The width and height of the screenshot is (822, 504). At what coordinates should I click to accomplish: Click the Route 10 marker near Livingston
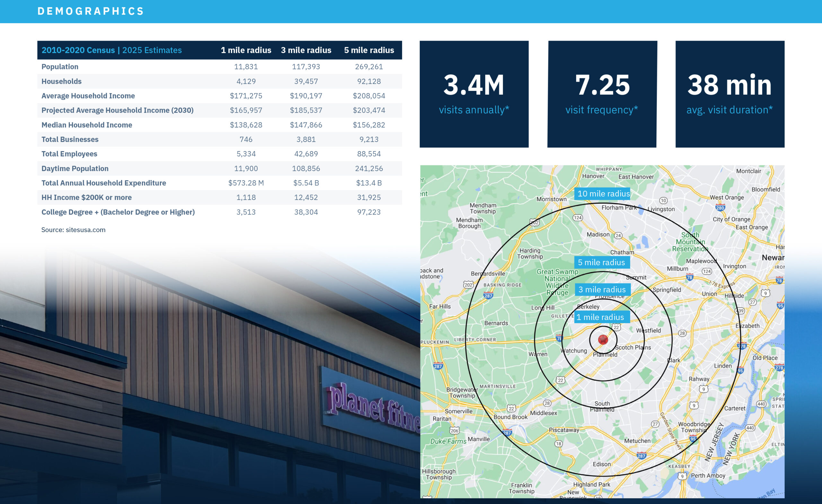663,200
